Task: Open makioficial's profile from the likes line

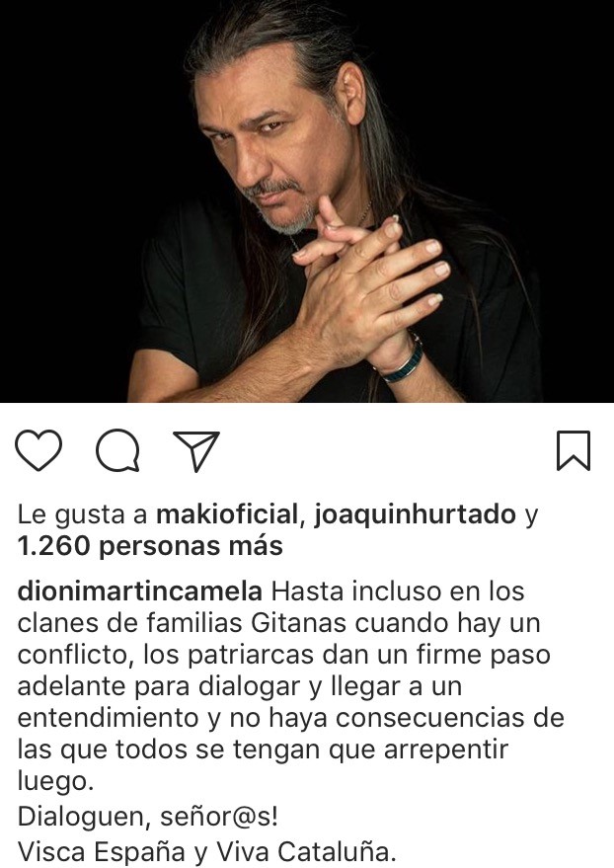Action: [x=227, y=514]
